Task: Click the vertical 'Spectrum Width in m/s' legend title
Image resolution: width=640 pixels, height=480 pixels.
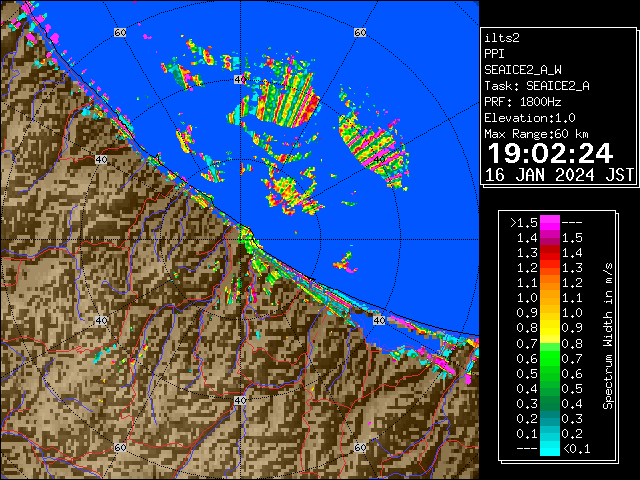Action: pos(608,336)
